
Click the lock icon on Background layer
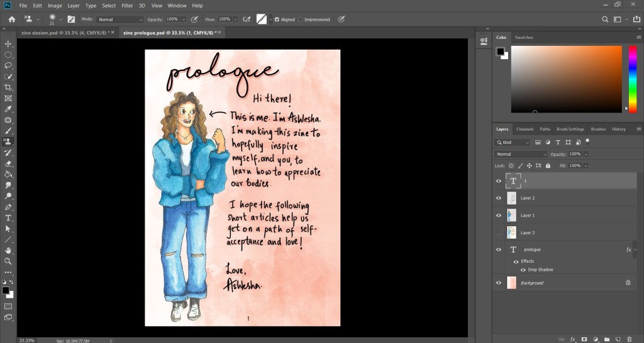coord(628,283)
